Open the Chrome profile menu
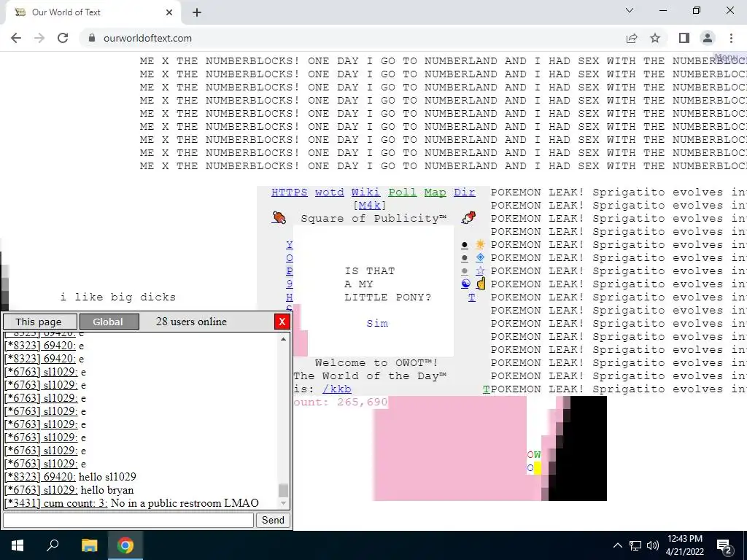The image size is (747, 560). pos(708,38)
